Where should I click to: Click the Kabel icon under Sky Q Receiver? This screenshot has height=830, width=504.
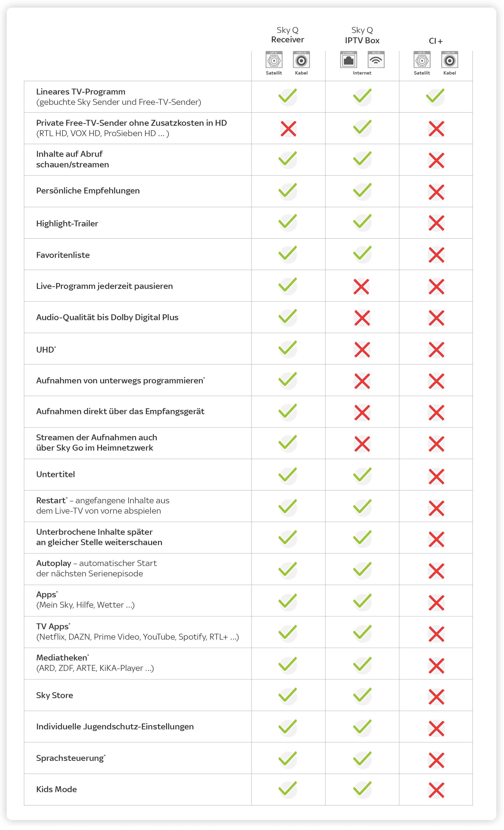pyautogui.click(x=301, y=60)
